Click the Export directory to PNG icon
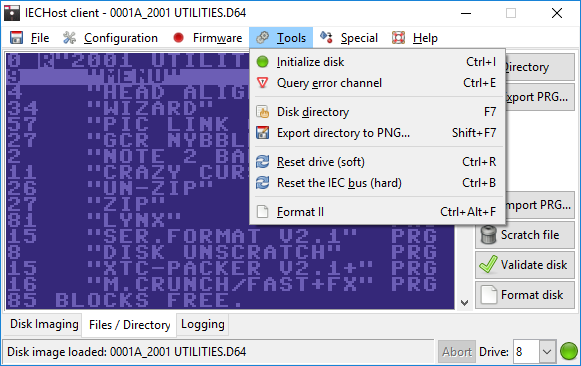The height and width of the screenshot is (366, 581). coord(262,133)
